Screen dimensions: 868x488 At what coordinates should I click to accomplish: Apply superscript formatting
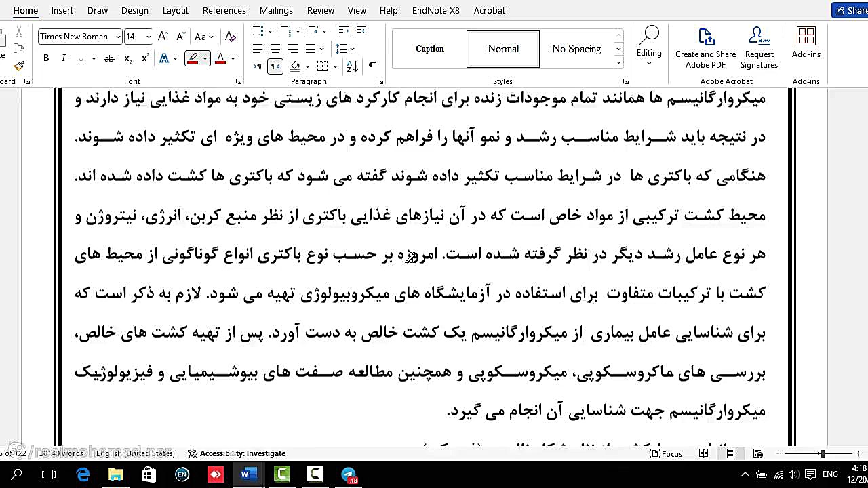click(x=144, y=59)
